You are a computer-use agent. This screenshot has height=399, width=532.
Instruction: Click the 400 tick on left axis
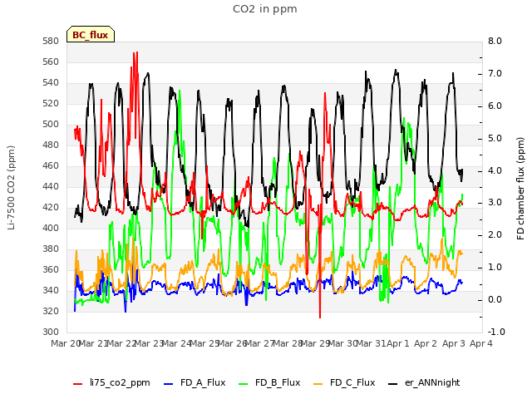(x=51, y=228)
